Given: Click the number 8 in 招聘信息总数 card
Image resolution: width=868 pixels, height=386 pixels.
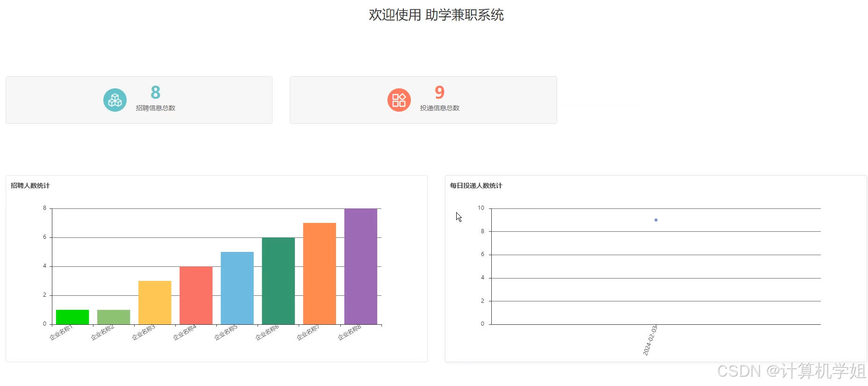Looking at the screenshot, I should [156, 93].
